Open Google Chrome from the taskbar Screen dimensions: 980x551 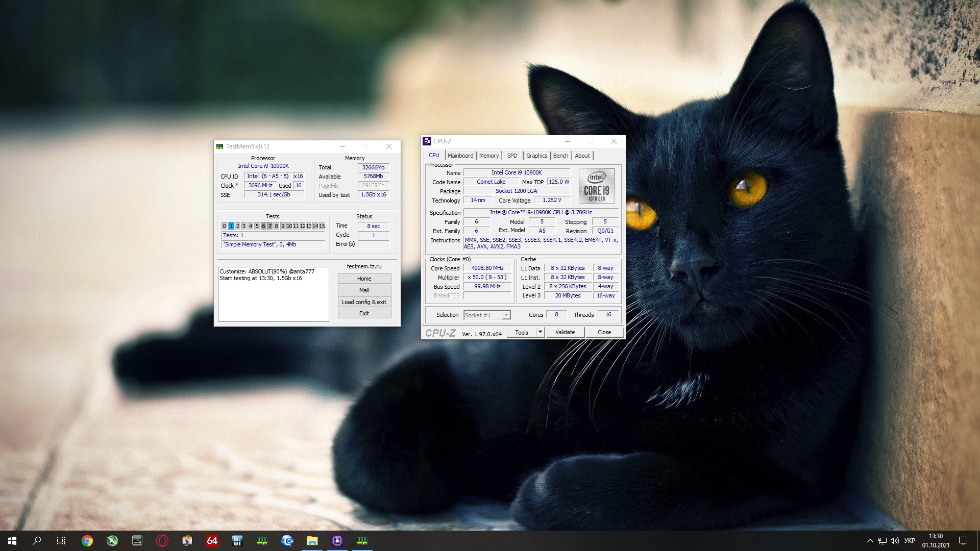(x=87, y=541)
